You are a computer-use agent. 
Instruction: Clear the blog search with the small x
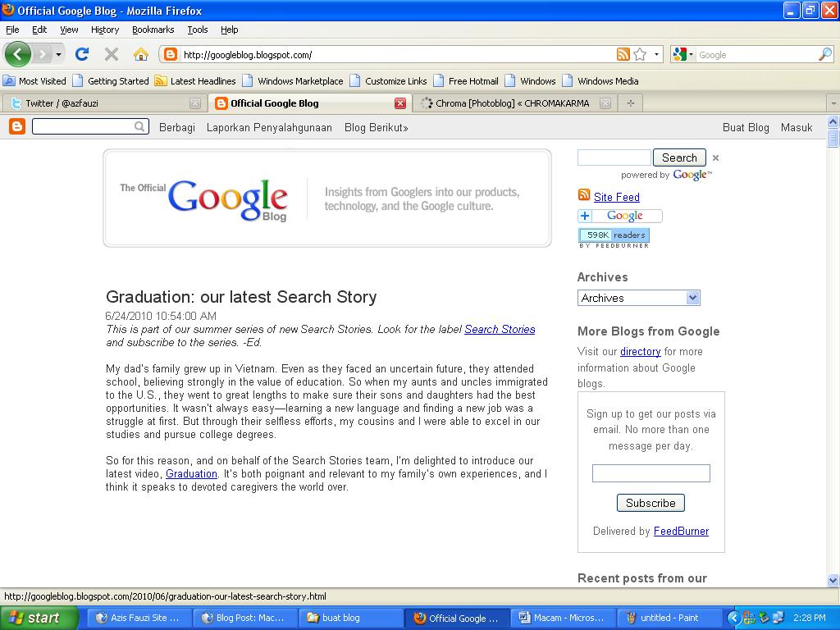click(x=715, y=158)
